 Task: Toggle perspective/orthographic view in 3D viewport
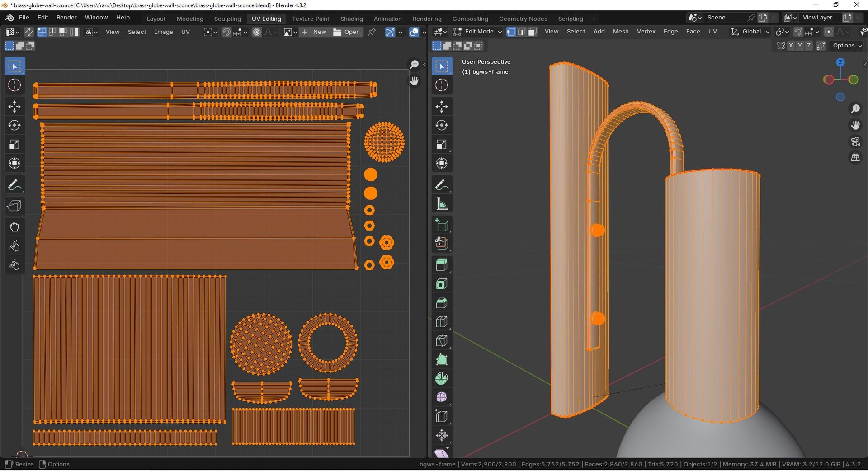(x=855, y=158)
